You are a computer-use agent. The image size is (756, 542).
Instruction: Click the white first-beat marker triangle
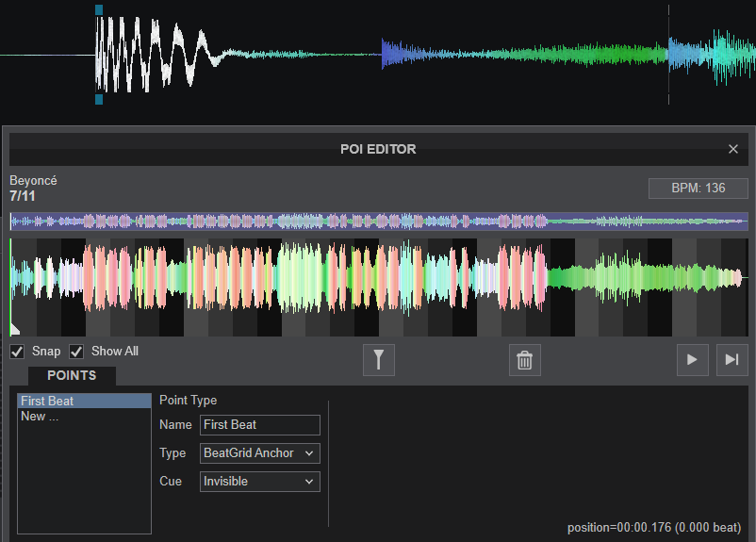15,330
